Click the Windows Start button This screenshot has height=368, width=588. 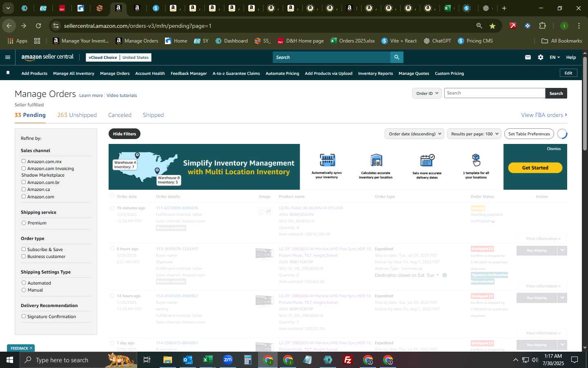pos(9,360)
